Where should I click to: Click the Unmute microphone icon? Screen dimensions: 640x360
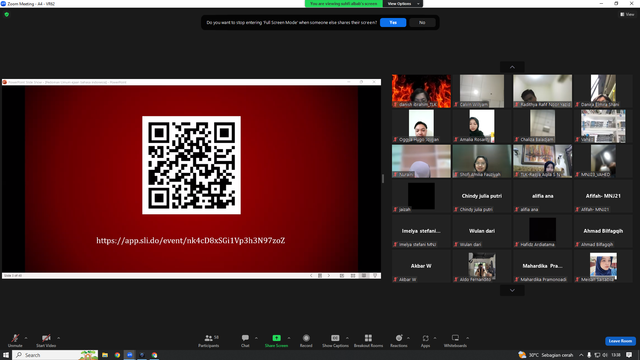[15, 338]
